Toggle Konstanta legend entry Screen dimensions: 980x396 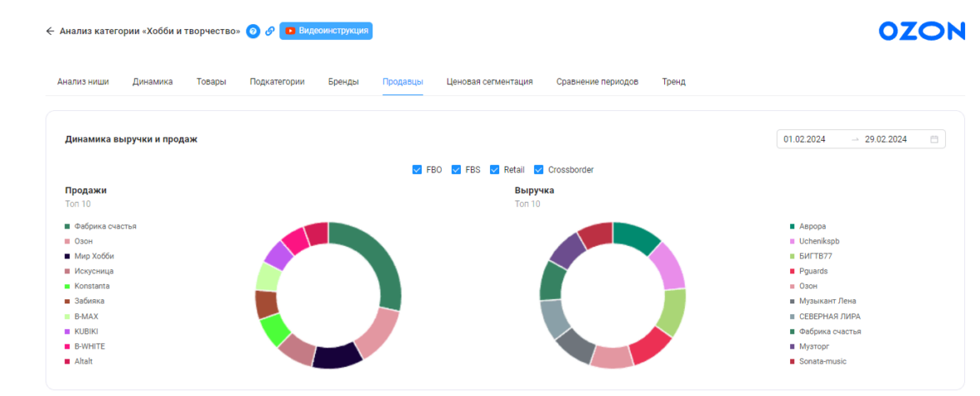[87, 286]
